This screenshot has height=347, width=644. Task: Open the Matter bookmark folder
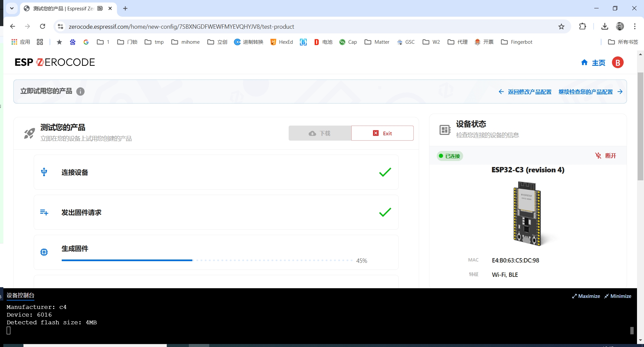(377, 42)
